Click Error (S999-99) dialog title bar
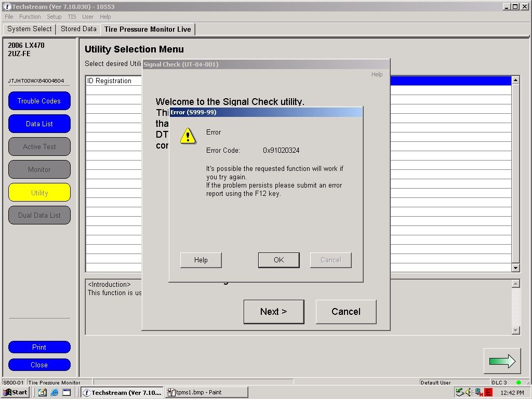The height and width of the screenshot is (399, 532). point(266,112)
